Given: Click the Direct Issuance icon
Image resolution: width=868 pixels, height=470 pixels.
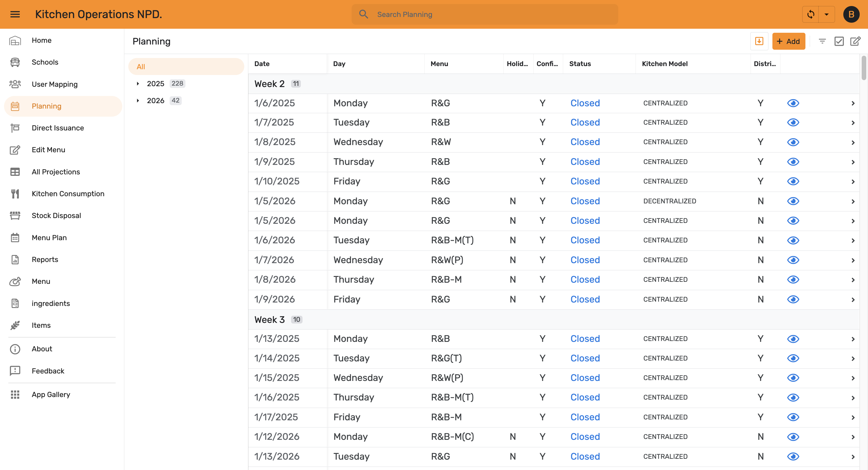Looking at the screenshot, I should click(x=15, y=128).
